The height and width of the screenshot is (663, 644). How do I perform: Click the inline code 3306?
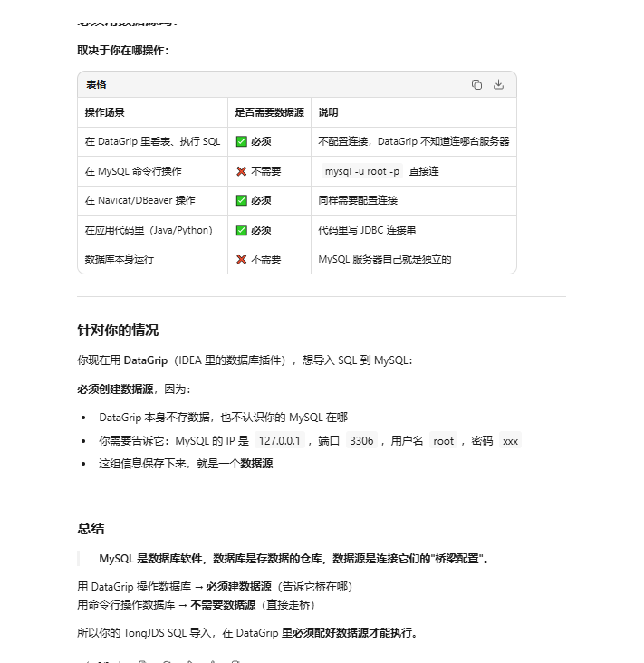(x=361, y=441)
